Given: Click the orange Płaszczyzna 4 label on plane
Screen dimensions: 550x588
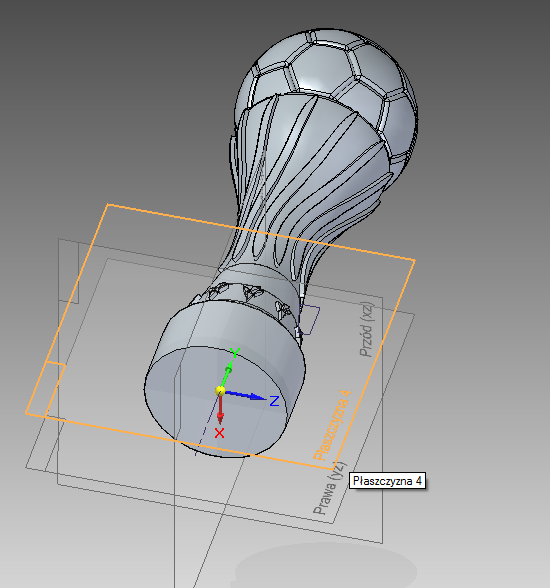Looking at the screenshot, I should [x=333, y=425].
